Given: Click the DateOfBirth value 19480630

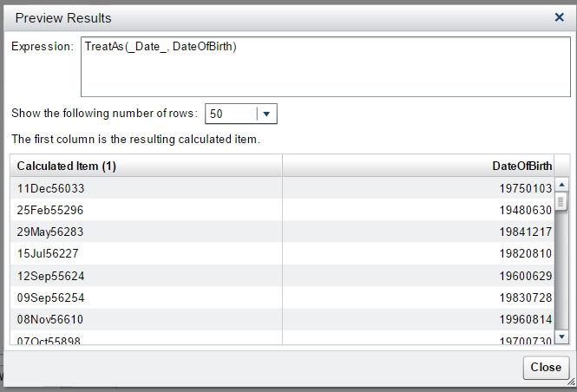Looking at the screenshot, I should 523,210.
